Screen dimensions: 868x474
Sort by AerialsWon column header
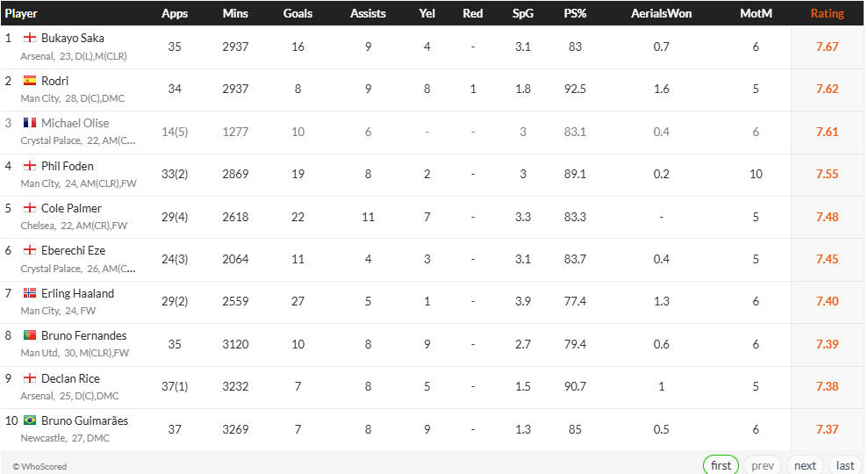(x=661, y=13)
